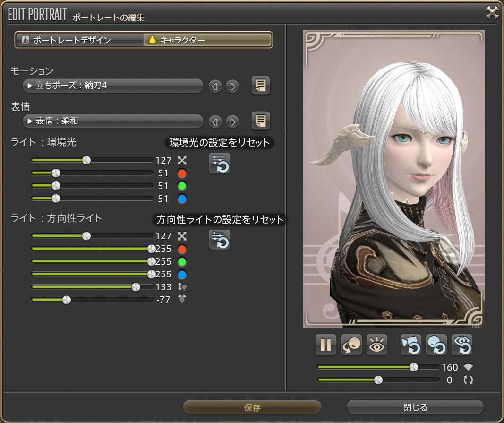Switch to the ポートレートデザイン tab
The image size is (504, 423).
coord(79,40)
